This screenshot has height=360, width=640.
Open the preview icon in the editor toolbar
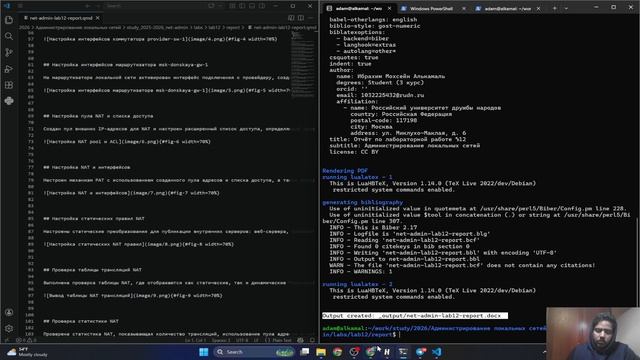(x=291, y=18)
